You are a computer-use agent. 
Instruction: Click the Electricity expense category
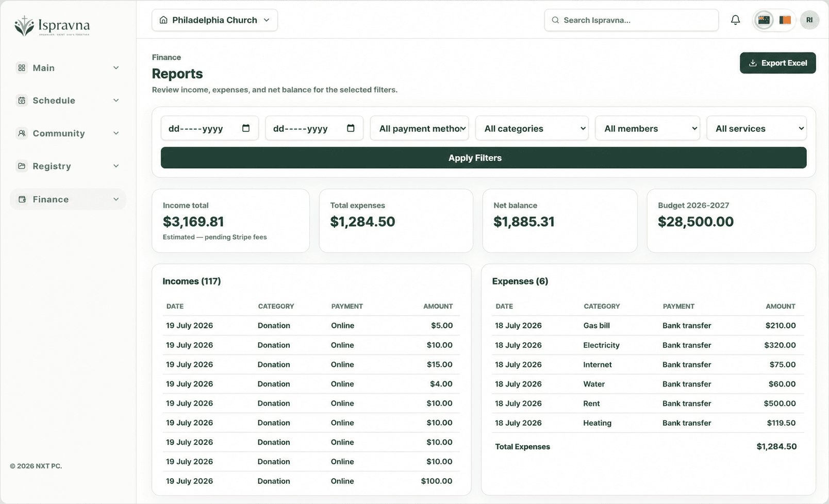[601, 345]
